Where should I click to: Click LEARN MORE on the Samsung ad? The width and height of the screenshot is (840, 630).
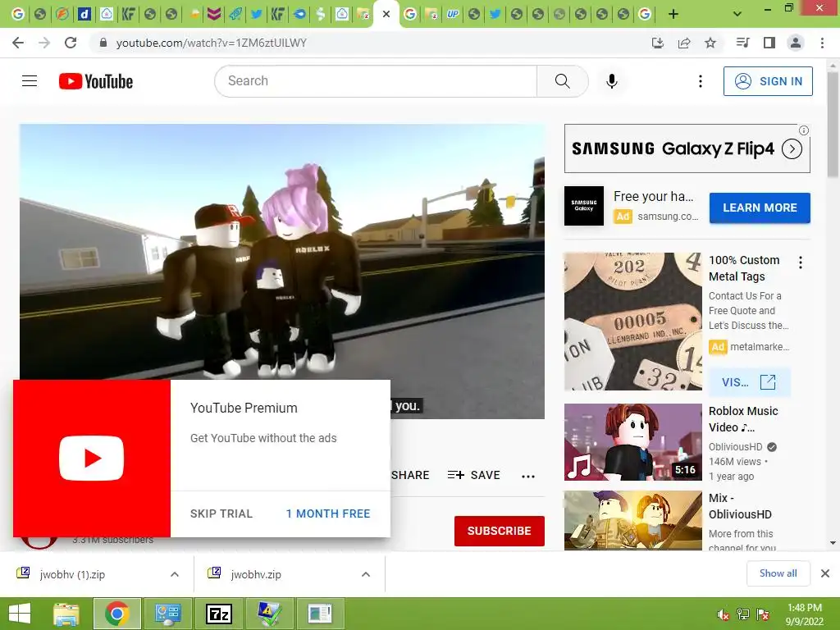760,208
